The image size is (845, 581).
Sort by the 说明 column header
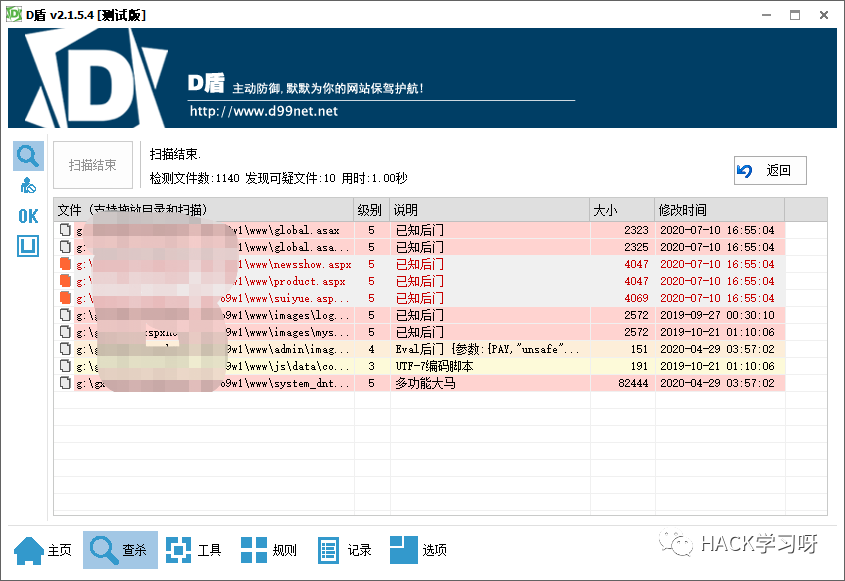(489, 210)
